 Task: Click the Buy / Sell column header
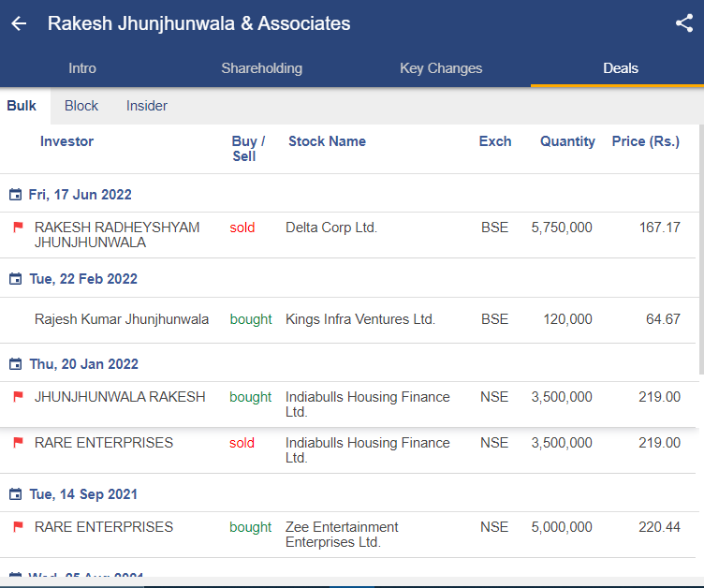coord(248,149)
